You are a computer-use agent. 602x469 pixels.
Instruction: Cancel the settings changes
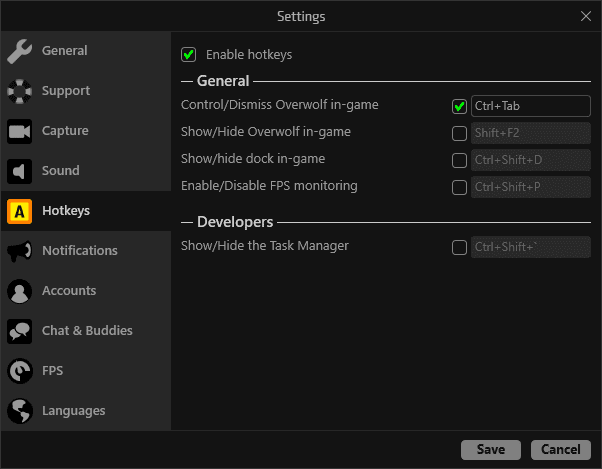[x=561, y=449]
